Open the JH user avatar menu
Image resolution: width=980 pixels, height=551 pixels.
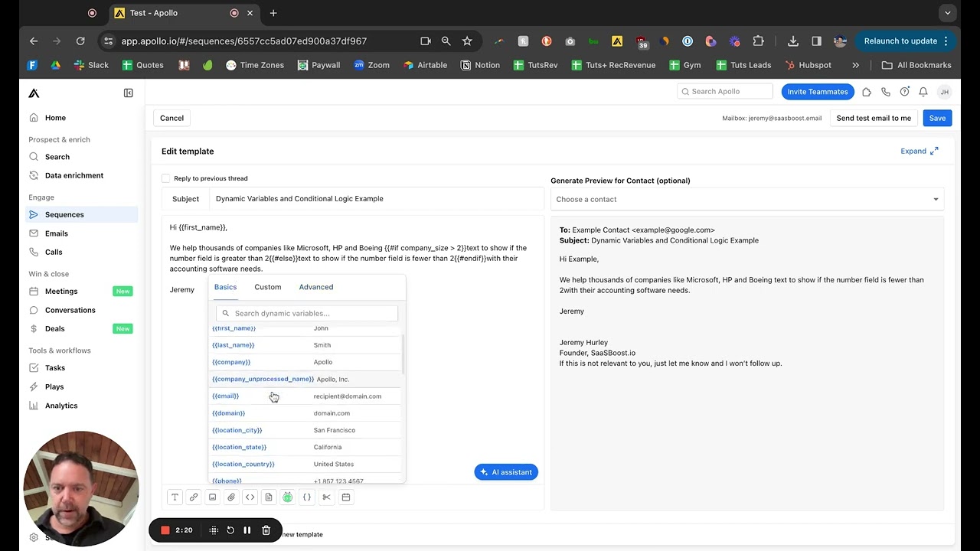coord(944,92)
